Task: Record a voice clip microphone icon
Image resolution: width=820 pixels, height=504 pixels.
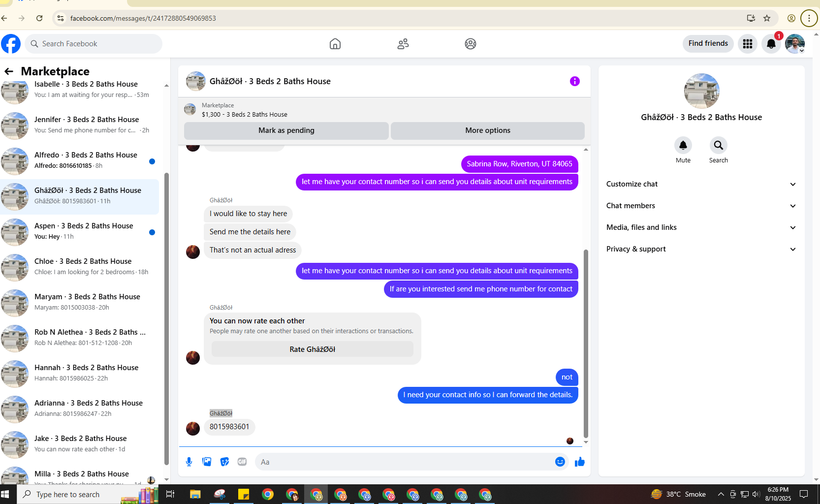Action: pyautogui.click(x=189, y=462)
